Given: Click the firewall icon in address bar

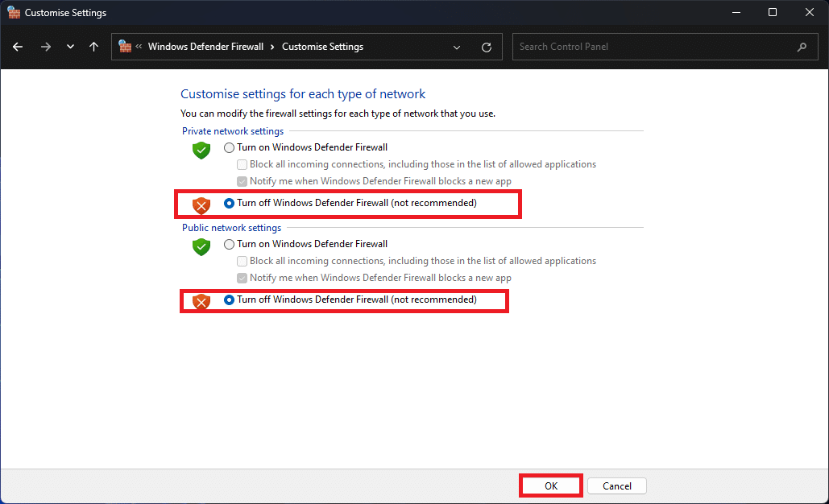Looking at the screenshot, I should (x=125, y=47).
